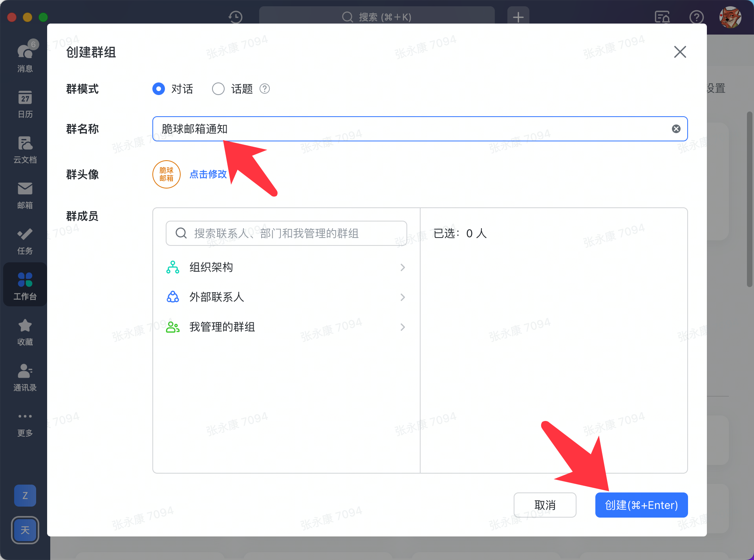Click the 我管理的群组 row label
Viewport: 754px width, 560px height.
click(222, 327)
